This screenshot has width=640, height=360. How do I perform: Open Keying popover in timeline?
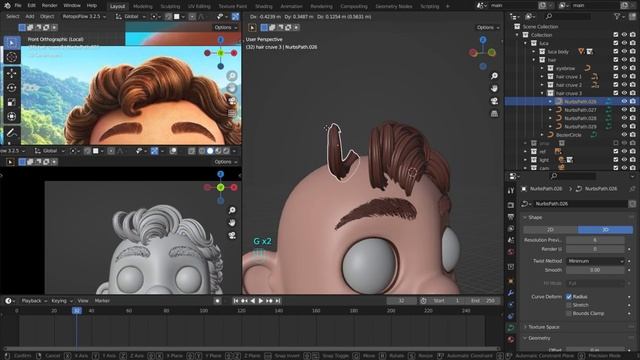(62, 301)
